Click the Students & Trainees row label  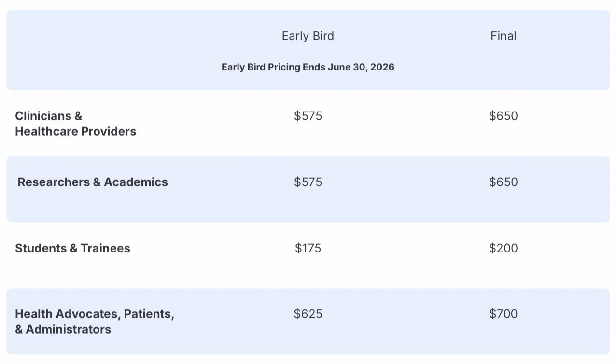coord(72,248)
